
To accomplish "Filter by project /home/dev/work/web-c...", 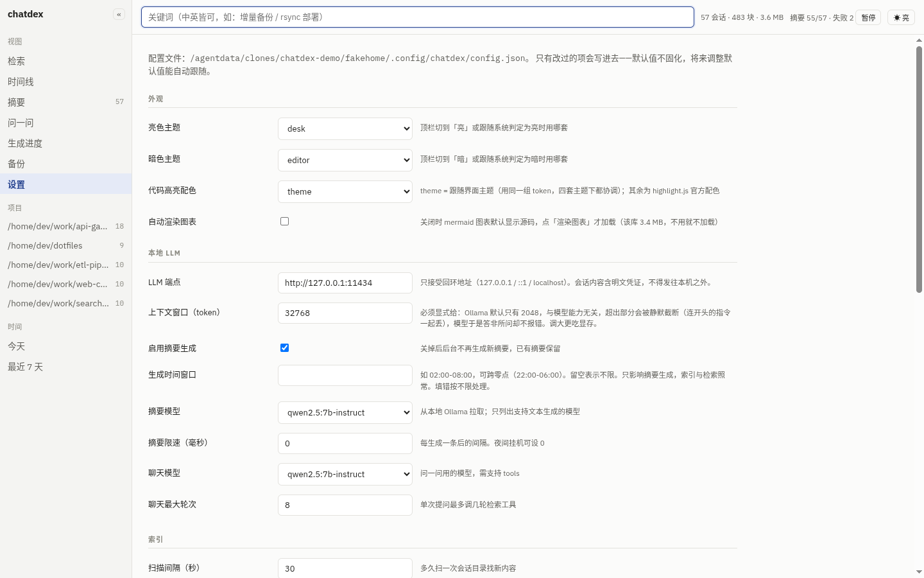I will (x=65, y=284).
